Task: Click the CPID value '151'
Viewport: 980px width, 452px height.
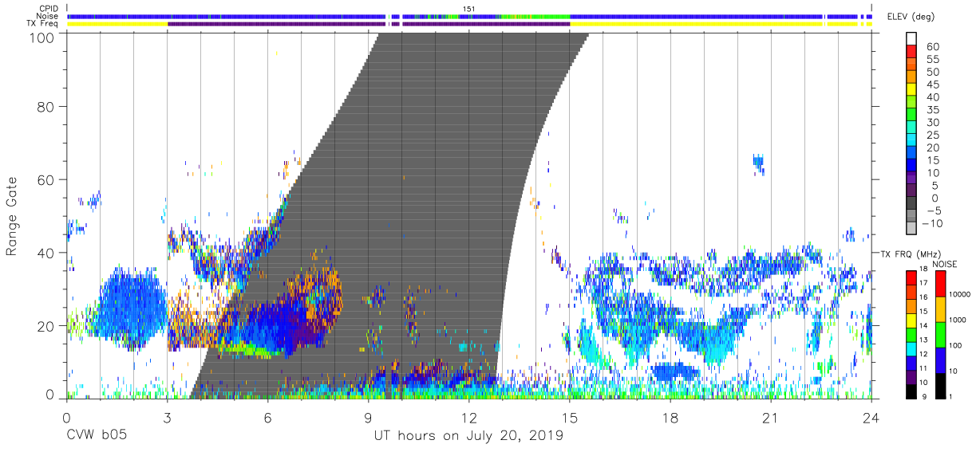Action: [469, 8]
